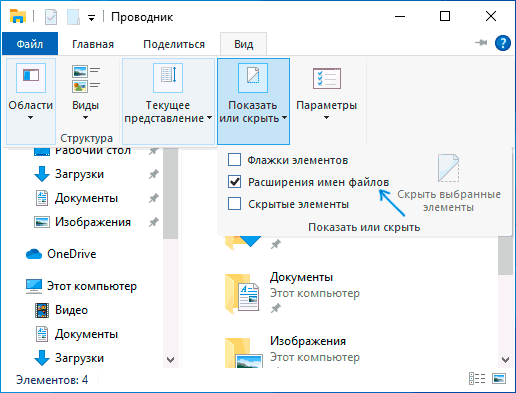Click Скрыть выбранные элементы button
The height and width of the screenshot is (393, 516).
448,183
